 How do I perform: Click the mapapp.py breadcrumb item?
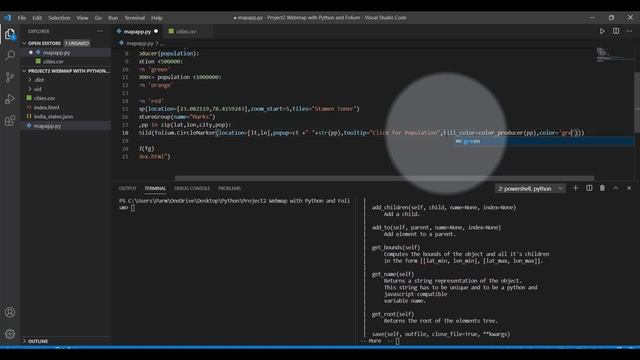click(140, 43)
